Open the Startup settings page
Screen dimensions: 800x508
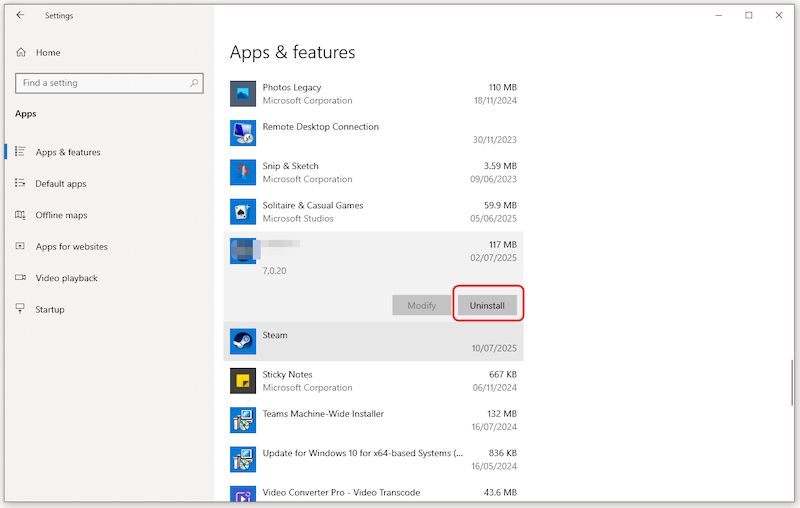[x=50, y=310]
